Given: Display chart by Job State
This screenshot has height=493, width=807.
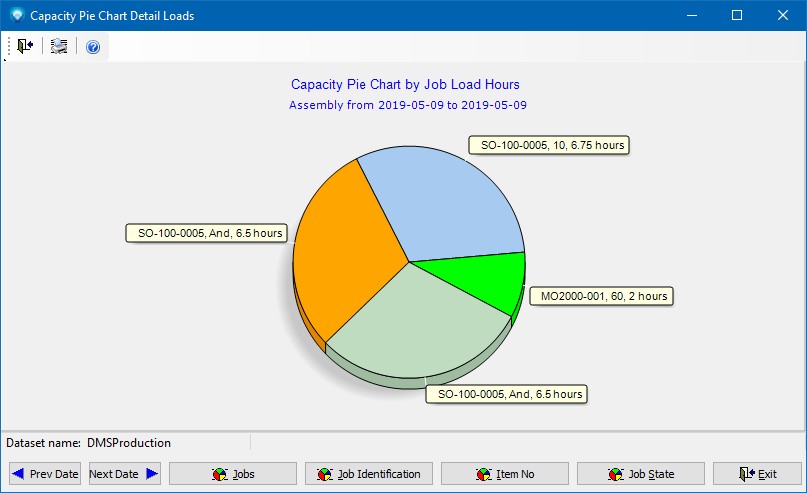Looking at the screenshot, I should [641, 474].
